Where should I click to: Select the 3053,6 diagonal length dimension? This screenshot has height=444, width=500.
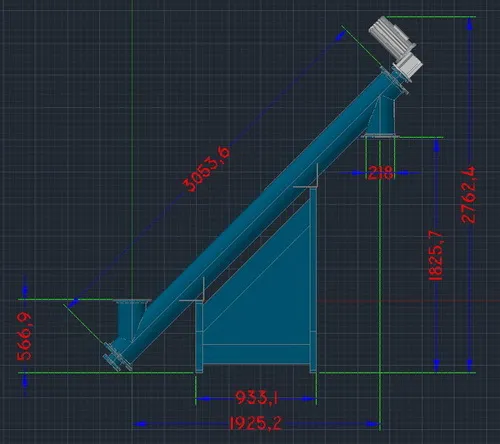tap(206, 169)
